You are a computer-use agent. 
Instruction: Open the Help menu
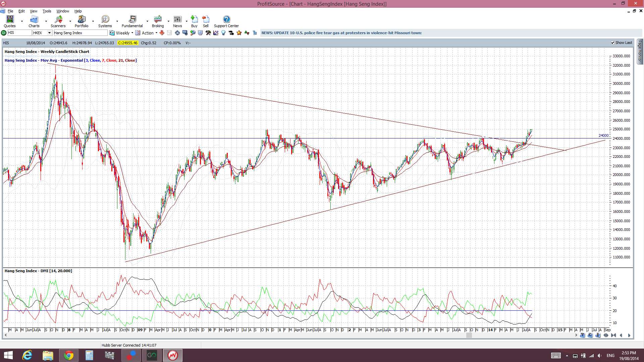point(78,11)
